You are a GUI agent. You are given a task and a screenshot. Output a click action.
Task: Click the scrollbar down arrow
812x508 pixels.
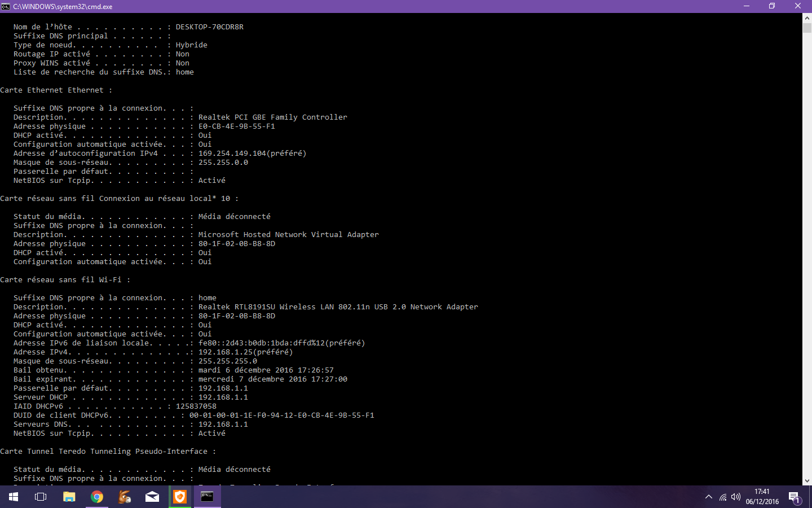click(807, 480)
